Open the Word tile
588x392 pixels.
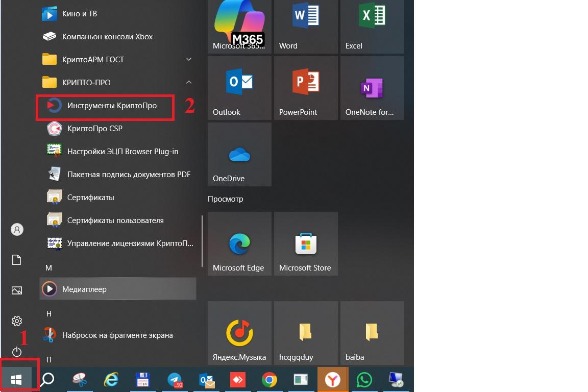306,26
